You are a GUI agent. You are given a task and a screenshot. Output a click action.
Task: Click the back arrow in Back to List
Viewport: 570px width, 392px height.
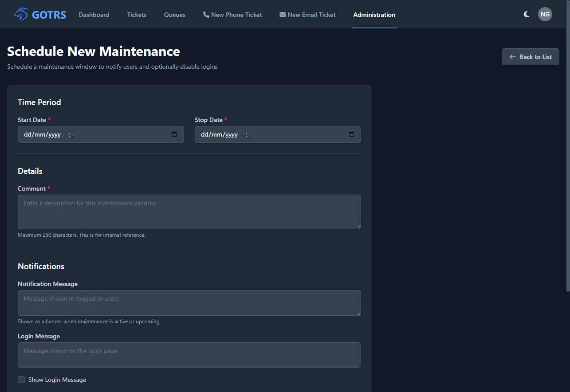tap(512, 56)
